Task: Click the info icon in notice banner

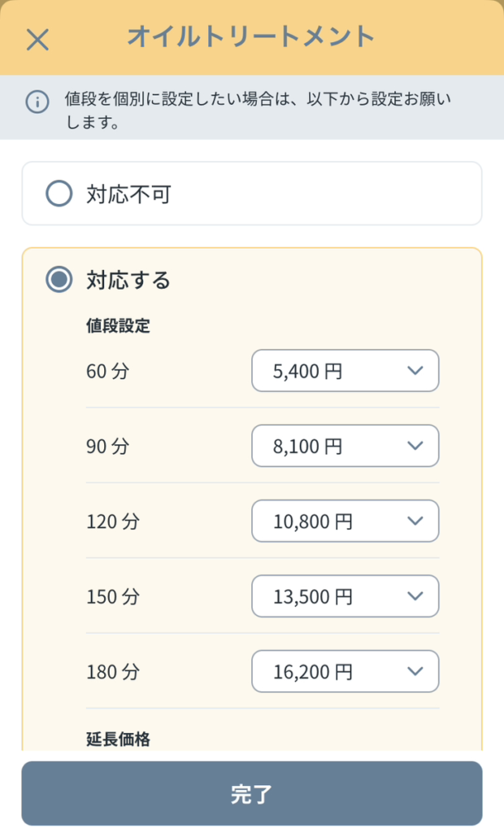Action: click(x=37, y=102)
